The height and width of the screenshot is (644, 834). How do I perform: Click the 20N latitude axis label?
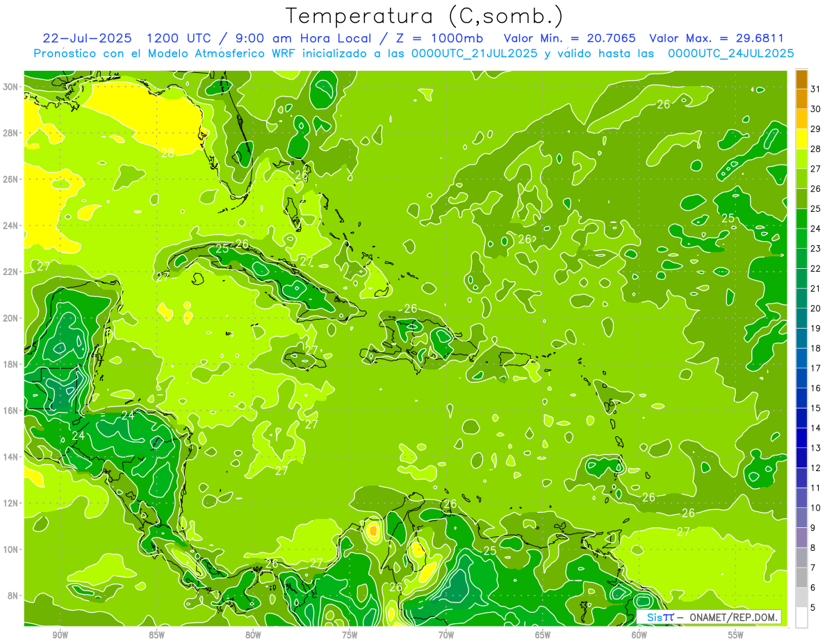(10, 318)
